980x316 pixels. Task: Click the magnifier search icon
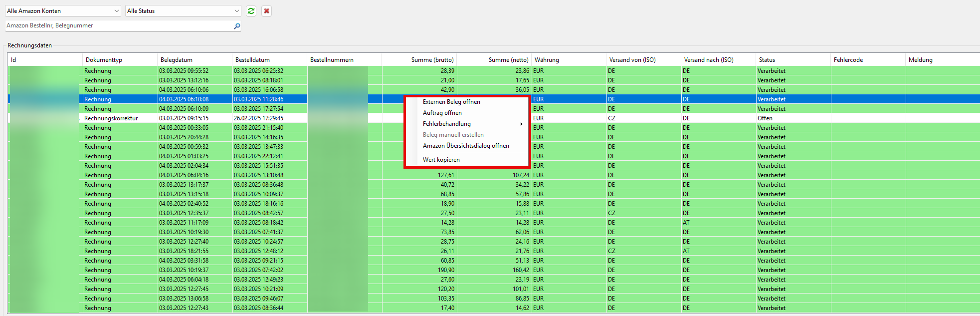[237, 26]
